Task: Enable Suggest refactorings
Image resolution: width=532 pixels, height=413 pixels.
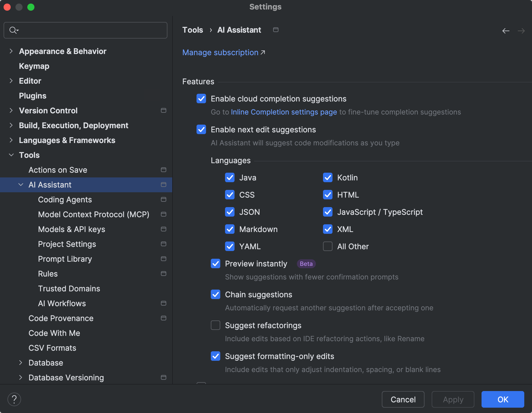Action: (x=215, y=325)
